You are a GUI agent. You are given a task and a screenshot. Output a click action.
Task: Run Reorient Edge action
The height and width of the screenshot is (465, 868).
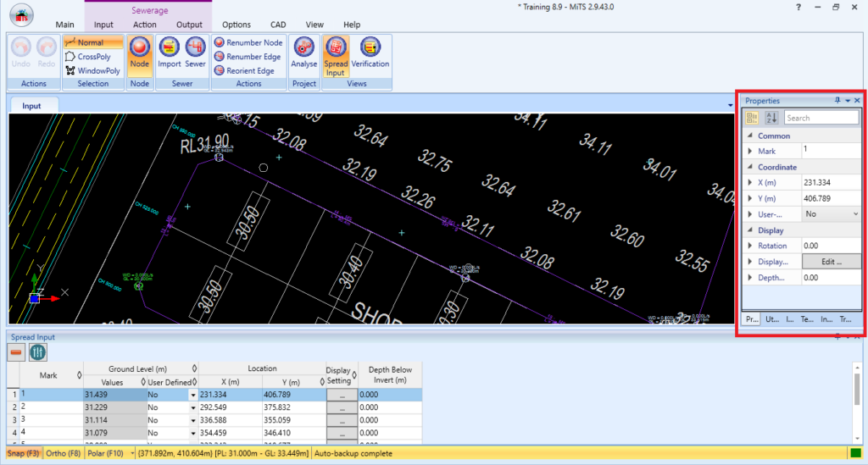coord(244,71)
